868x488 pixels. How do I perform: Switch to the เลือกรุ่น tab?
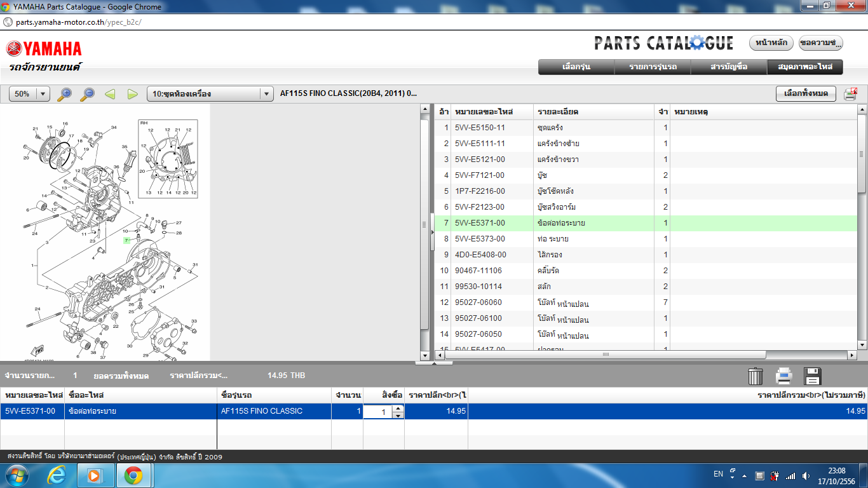[x=576, y=67]
